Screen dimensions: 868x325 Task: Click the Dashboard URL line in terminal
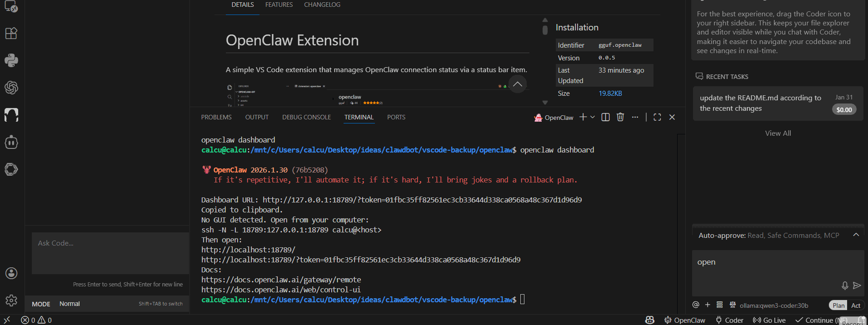pos(391,200)
